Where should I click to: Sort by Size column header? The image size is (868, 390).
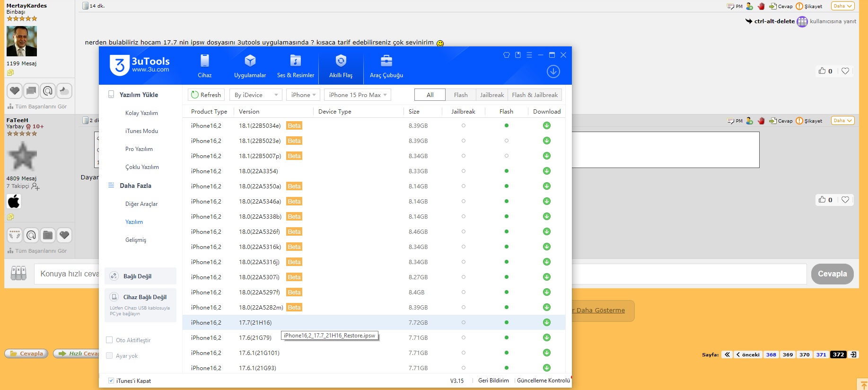[414, 111]
